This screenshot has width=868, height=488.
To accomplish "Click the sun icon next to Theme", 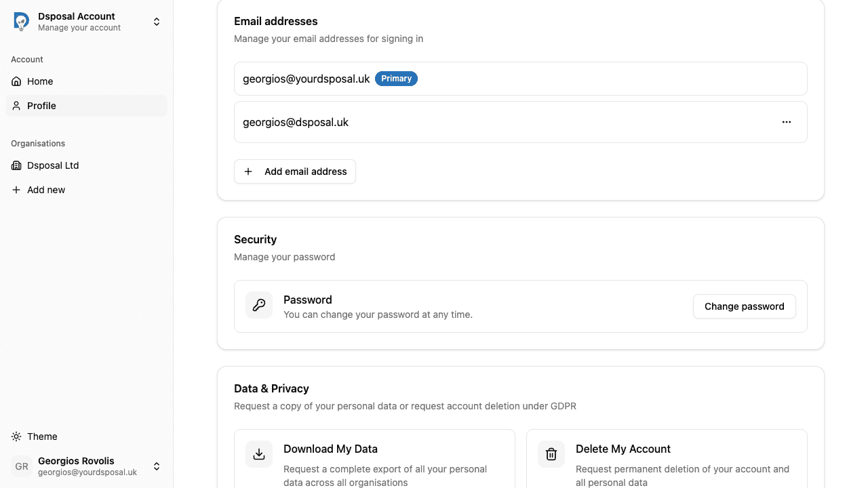I will pyautogui.click(x=16, y=436).
